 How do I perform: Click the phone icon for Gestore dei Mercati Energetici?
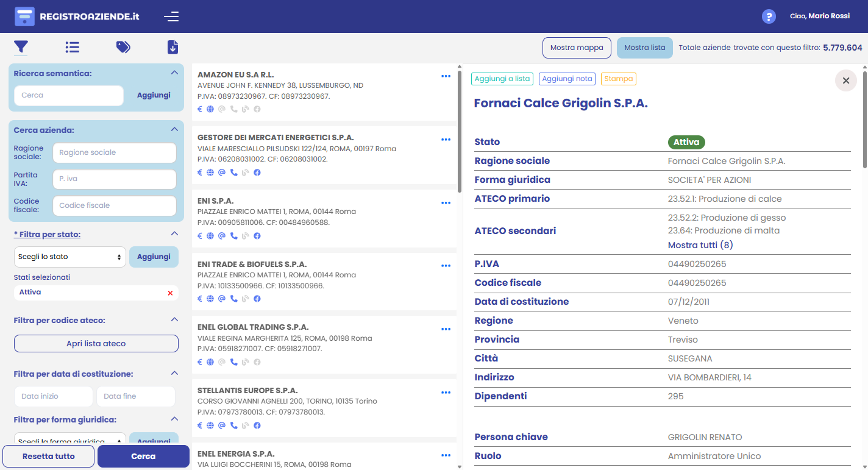pyautogui.click(x=233, y=173)
